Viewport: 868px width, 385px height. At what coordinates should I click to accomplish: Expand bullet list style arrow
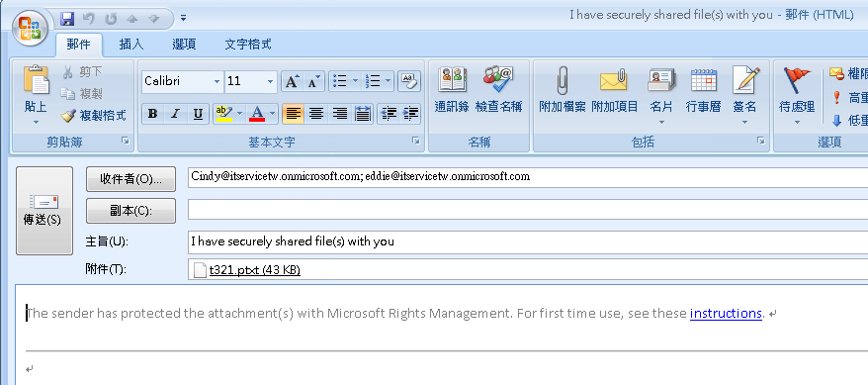pos(355,82)
